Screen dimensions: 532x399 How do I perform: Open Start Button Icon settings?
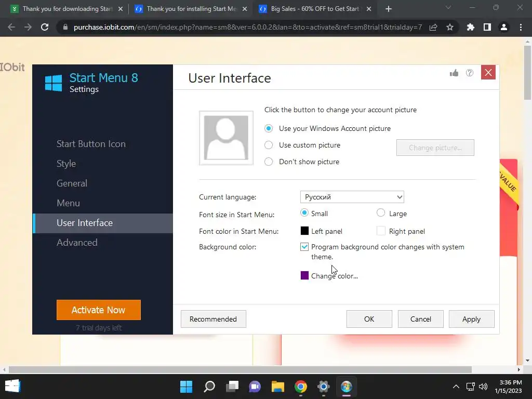(91, 144)
